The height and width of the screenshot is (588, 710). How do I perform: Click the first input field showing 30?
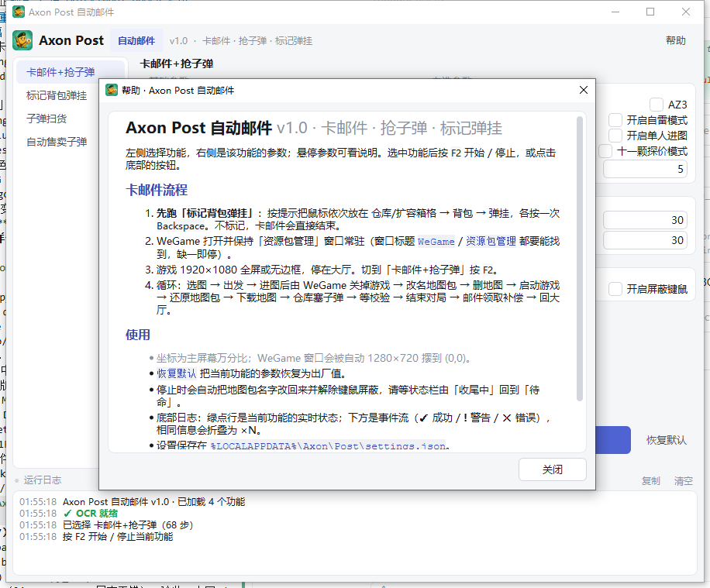[x=645, y=220]
